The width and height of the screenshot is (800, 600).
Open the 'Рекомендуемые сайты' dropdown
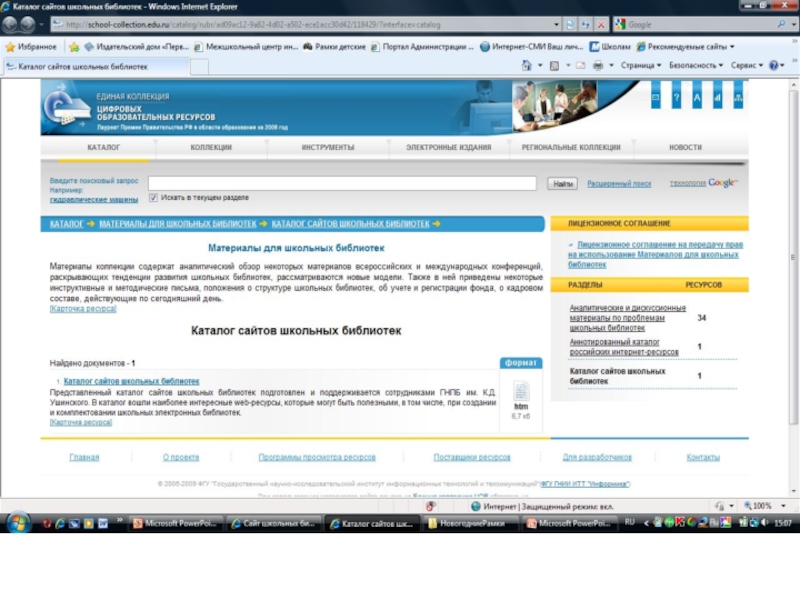tap(686, 46)
